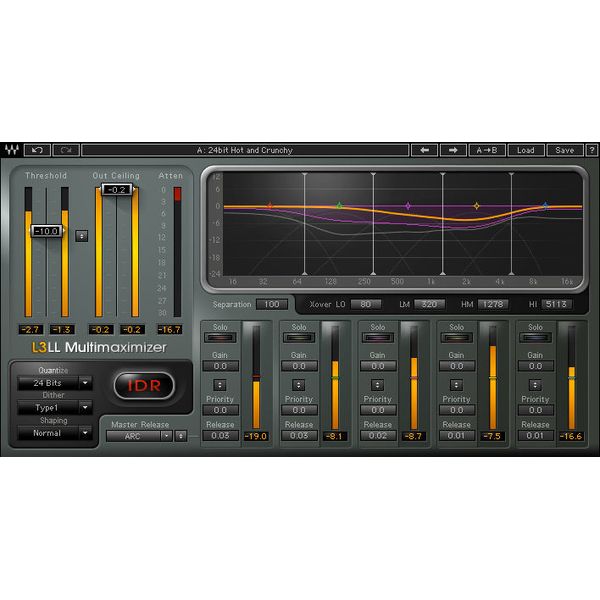Click the Threshold slider handle at -10.0
600x600 pixels.
pyautogui.click(x=46, y=231)
